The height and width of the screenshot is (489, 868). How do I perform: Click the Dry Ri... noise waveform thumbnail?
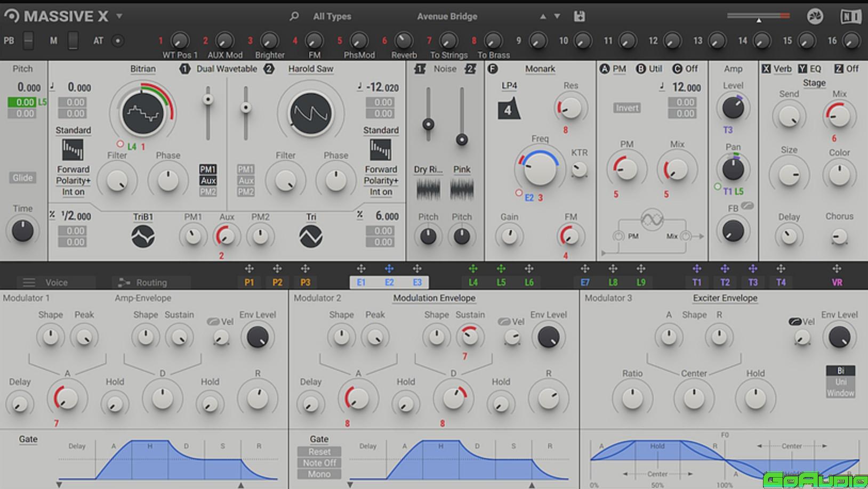[428, 189]
